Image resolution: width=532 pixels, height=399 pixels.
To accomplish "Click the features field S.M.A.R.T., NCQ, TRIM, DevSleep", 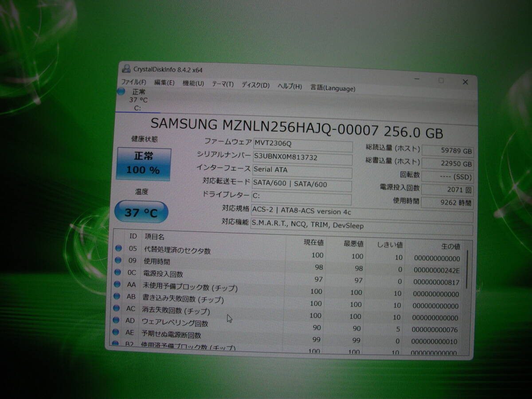I will pos(362,227).
